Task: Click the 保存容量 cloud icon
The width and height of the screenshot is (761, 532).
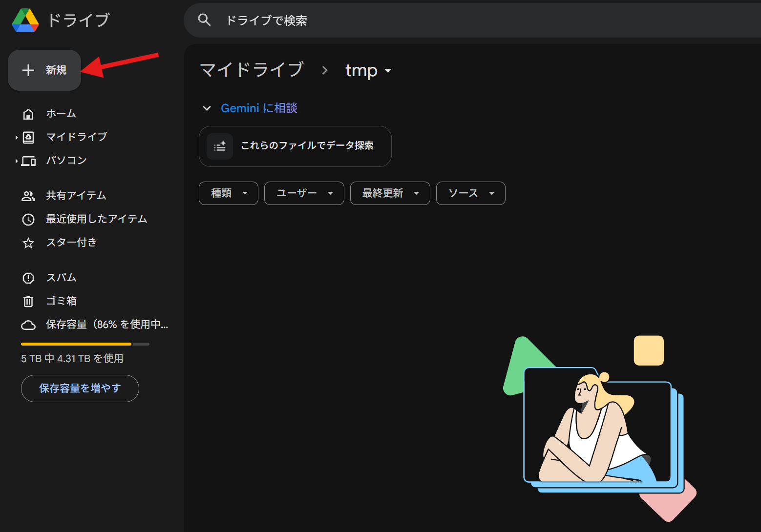Action: click(x=28, y=325)
